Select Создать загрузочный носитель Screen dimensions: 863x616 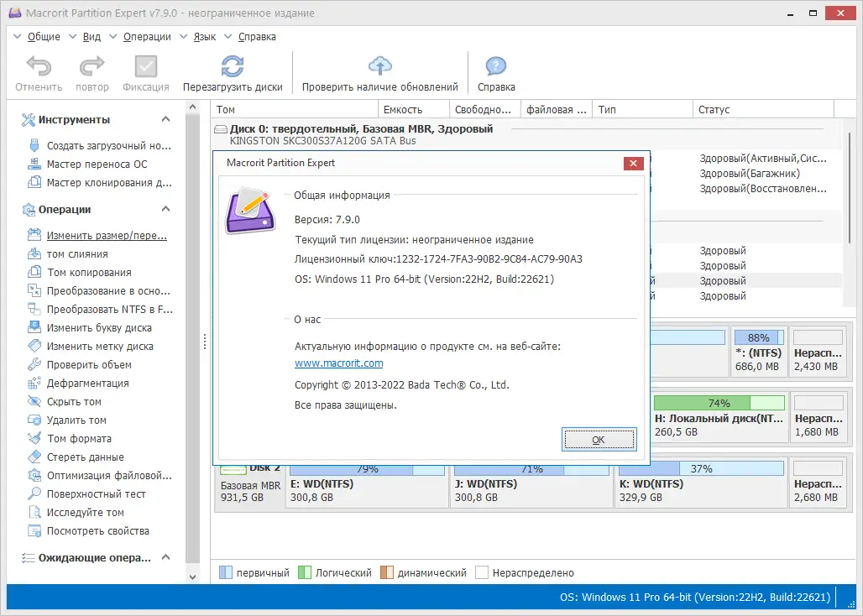click(x=86, y=145)
